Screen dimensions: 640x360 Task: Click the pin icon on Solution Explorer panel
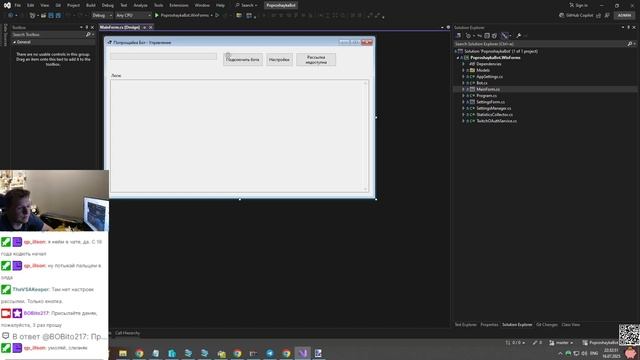pos(629,27)
